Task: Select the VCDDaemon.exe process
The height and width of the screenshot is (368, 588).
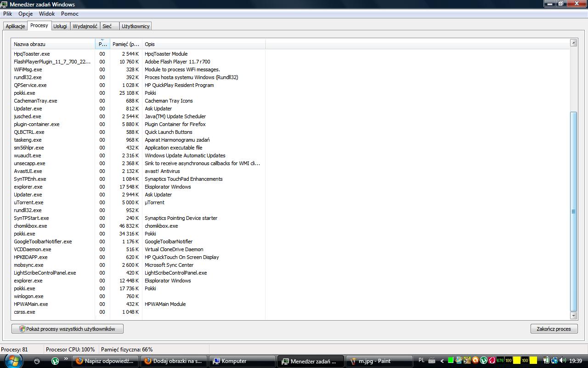Action: (138, 249)
